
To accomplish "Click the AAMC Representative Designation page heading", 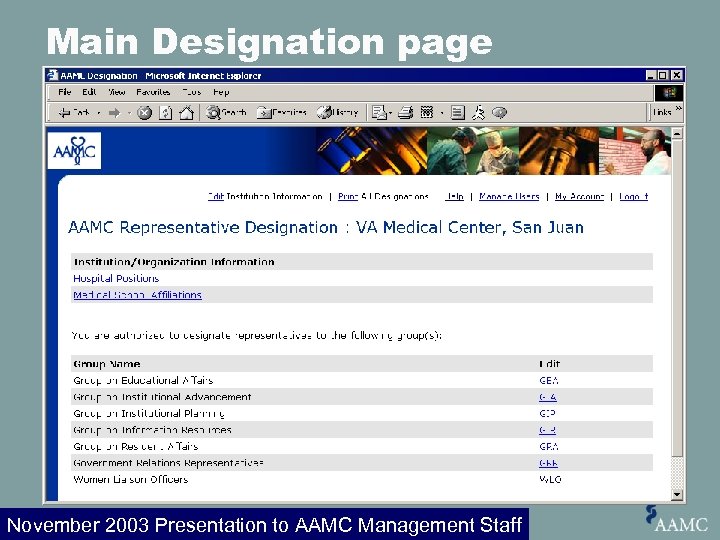I will pyautogui.click(x=326, y=227).
